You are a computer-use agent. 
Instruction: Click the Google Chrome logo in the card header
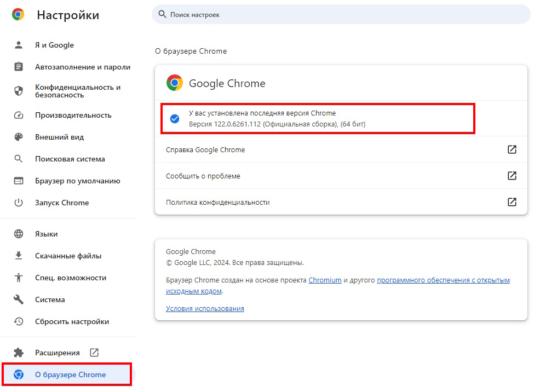coord(175,83)
